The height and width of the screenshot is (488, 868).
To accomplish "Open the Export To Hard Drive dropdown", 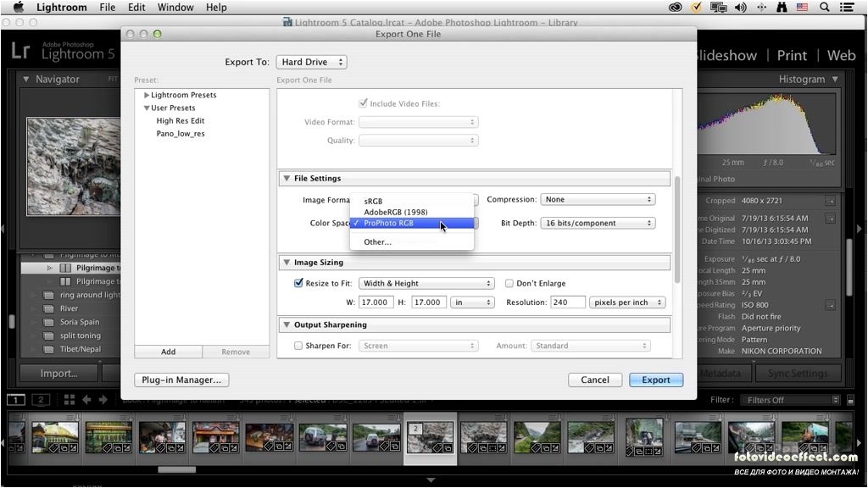I will 312,62.
